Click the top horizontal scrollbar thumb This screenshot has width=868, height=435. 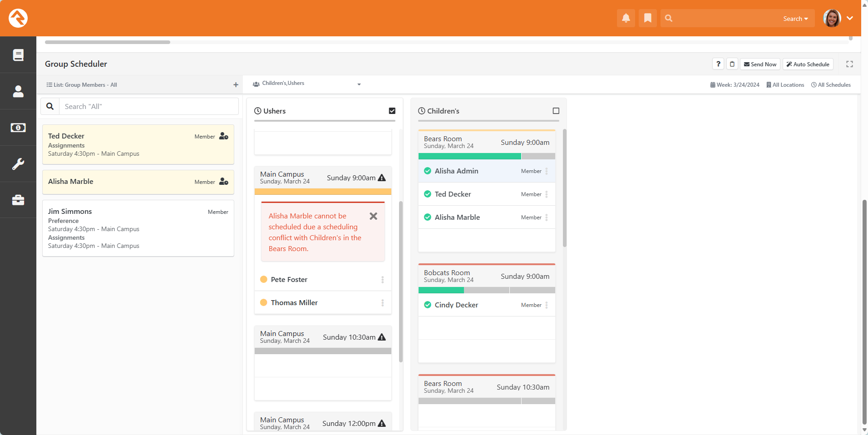tap(108, 42)
